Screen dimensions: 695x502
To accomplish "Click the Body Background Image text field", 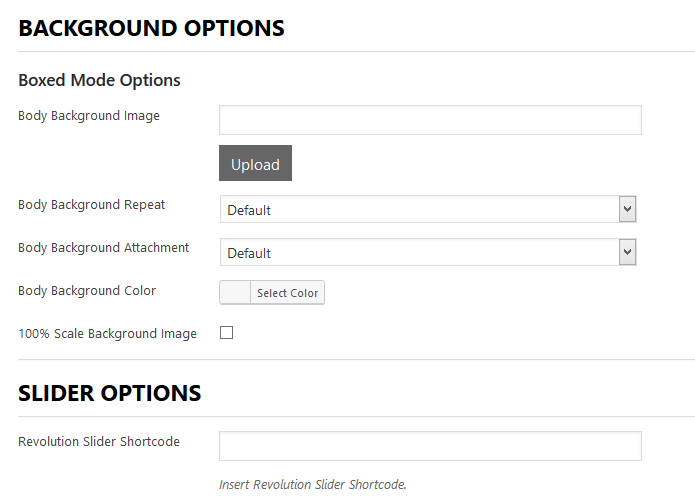I will click(x=430, y=120).
